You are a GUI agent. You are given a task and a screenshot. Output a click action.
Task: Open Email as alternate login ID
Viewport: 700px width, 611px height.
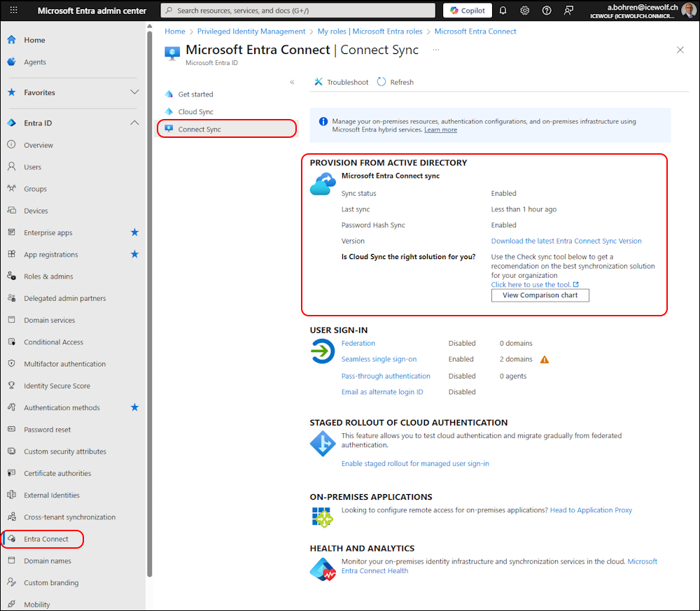click(x=382, y=392)
